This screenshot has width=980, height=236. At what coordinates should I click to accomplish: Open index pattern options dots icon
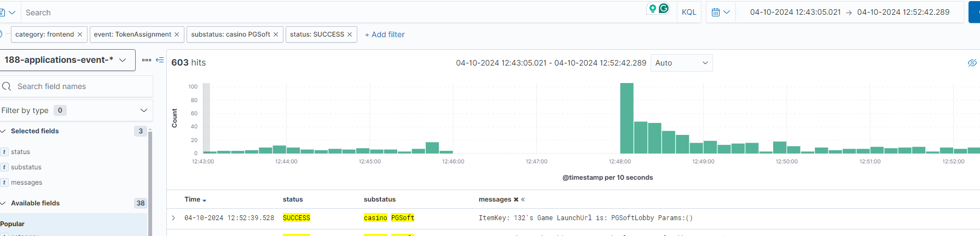[147, 60]
